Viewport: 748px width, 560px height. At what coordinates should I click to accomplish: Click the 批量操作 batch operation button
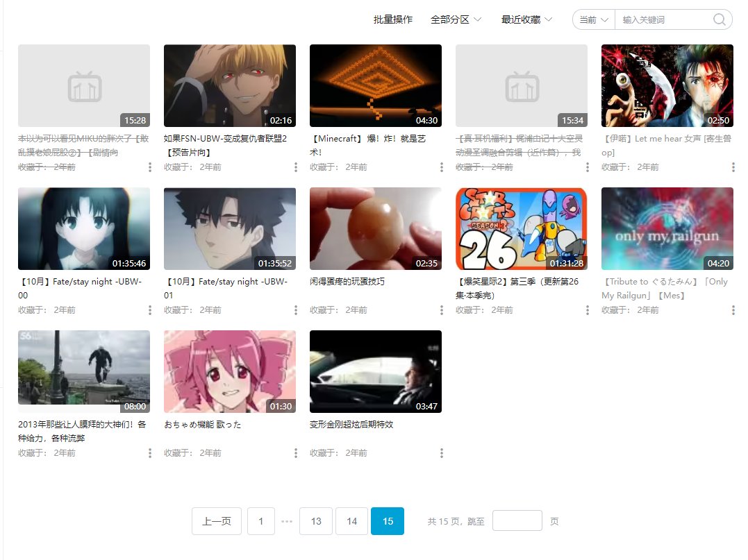click(x=392, y=19)
